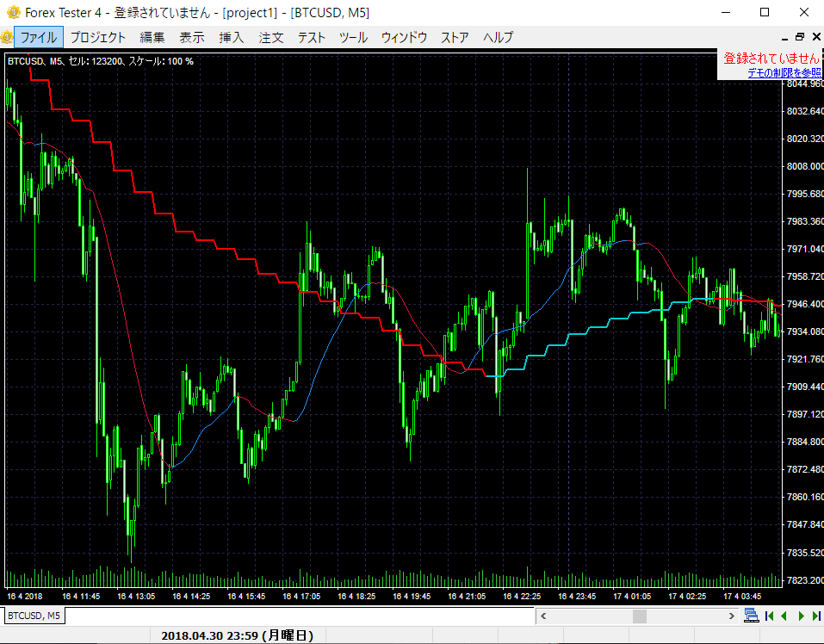Click the time label 17 4 02:25
824x644 pixels.
687,596
